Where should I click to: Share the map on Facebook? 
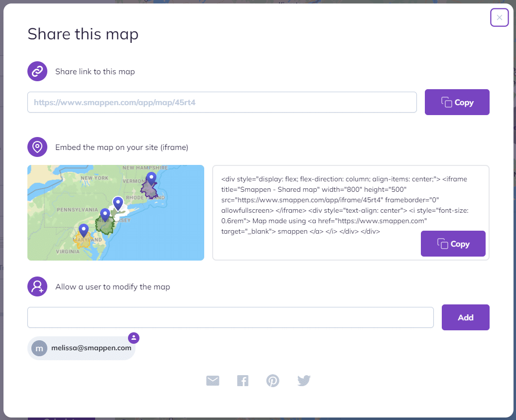pos(243,380)
